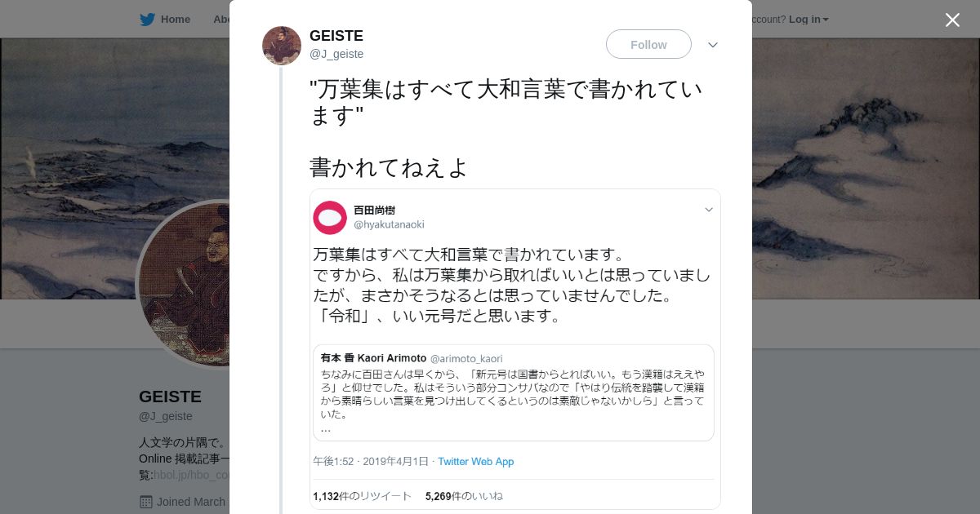Viewport: 980px width, 514px height.
Task: View the 1,132 retweets list
Action: tap(362, 496)
